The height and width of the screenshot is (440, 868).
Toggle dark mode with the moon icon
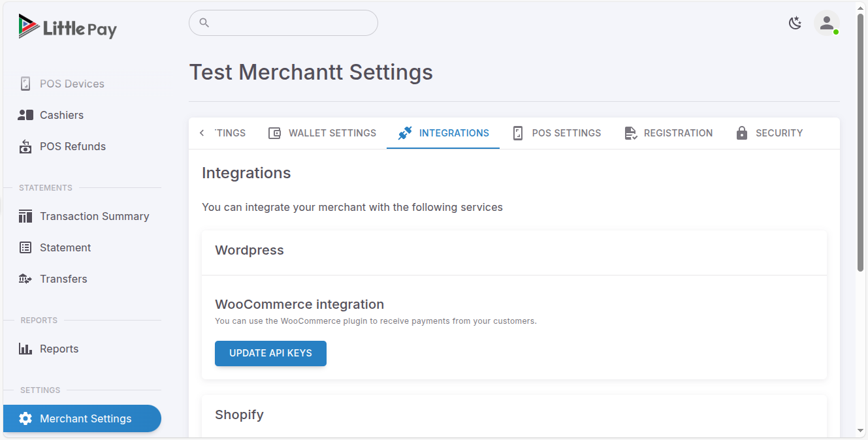click(796, 23)
